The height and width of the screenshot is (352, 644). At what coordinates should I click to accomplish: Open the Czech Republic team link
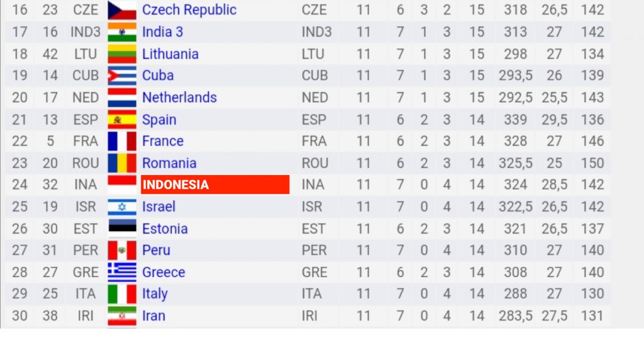pyautogui.click(x=189, y=10)
